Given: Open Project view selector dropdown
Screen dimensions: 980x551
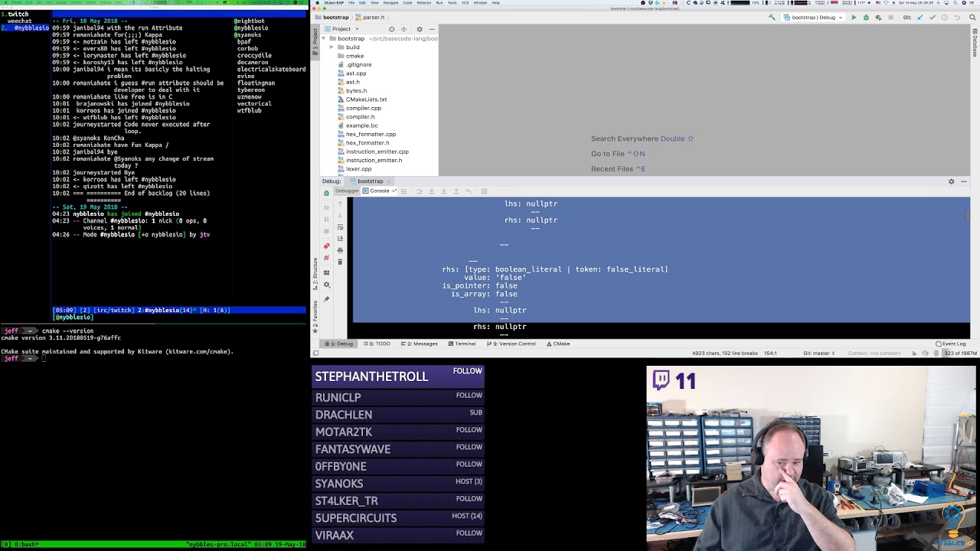Looking at the screenshot, I should (x=341, y=29).
